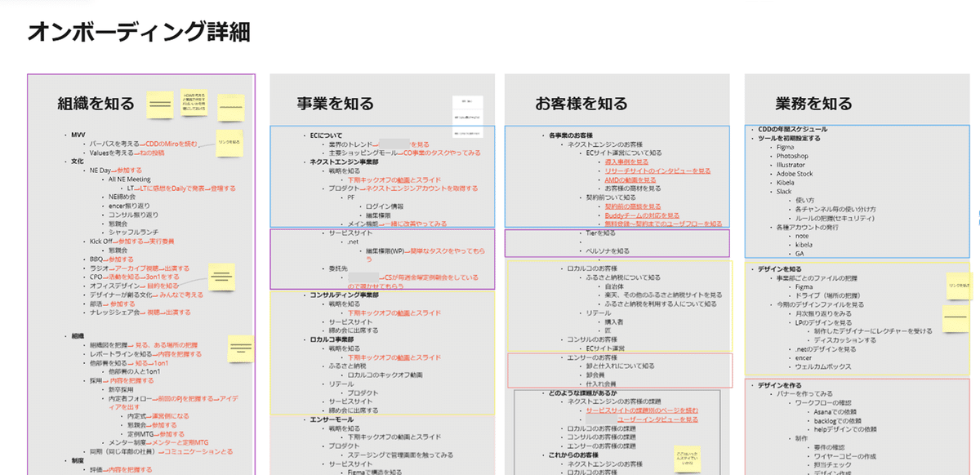Click the page title オンボーディング詳細
The width and height of the screenshot is (980, 475).
tap(139, 32)
